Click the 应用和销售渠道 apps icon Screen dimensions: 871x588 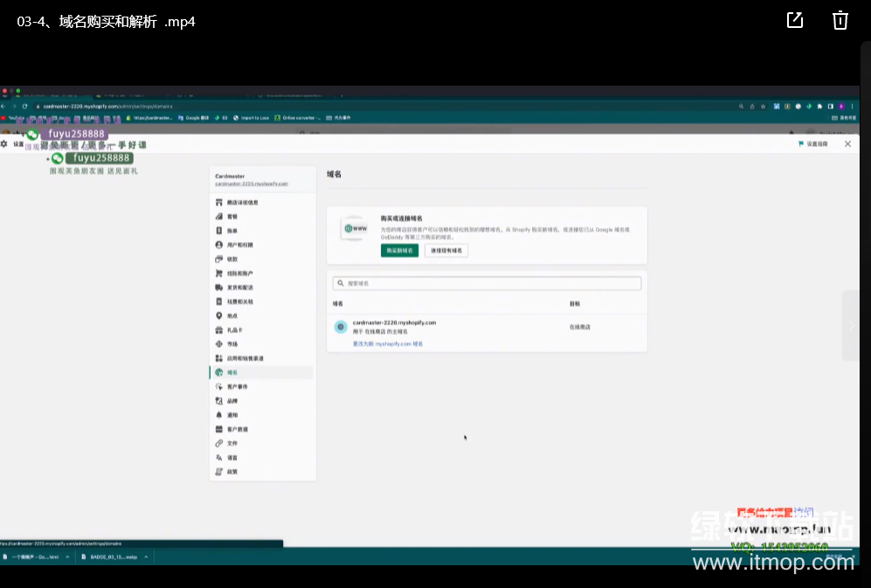pyautogui.click(x=219, y=358)
